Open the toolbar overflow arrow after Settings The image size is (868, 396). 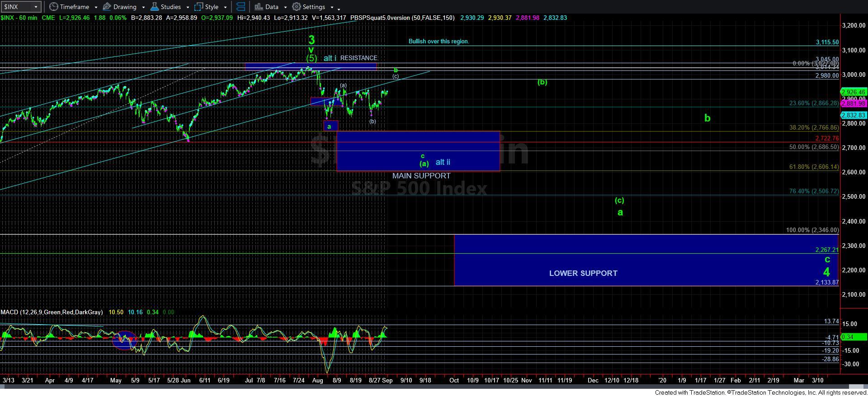[x=339, y=8]
